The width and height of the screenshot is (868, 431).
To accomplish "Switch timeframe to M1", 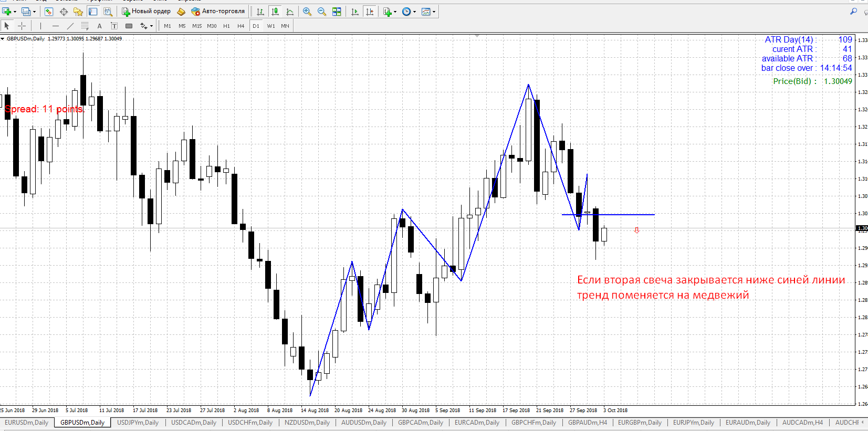I will coord(168,26).
